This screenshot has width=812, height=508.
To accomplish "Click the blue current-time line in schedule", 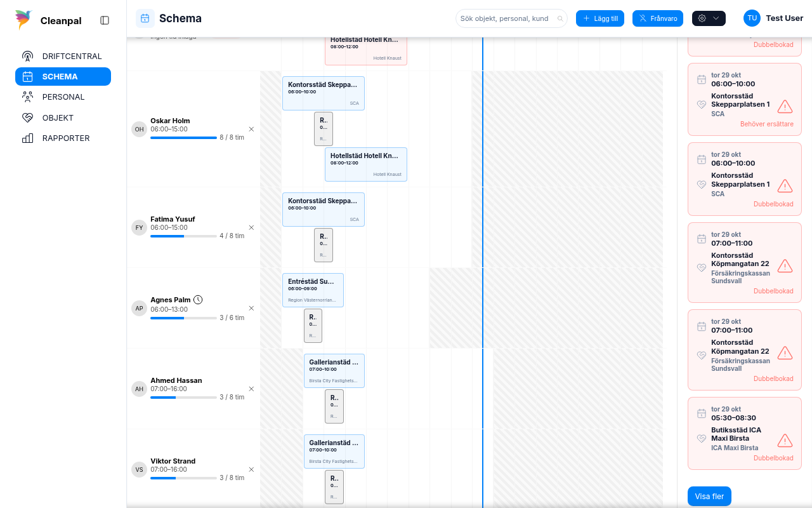I will (x=483, y=273).
